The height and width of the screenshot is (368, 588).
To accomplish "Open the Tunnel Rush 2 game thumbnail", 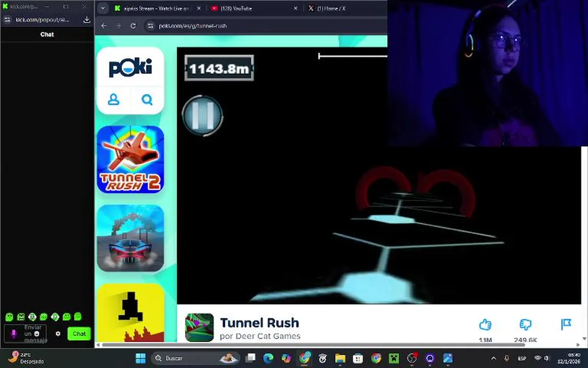I will [131, 159].
